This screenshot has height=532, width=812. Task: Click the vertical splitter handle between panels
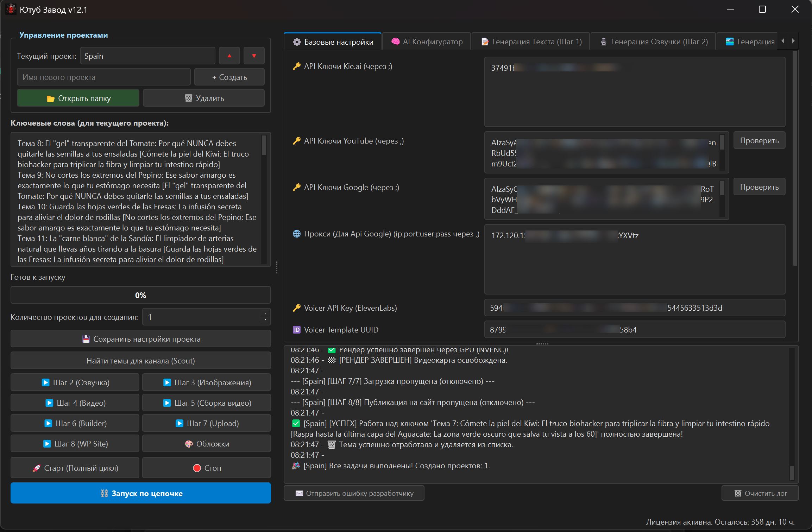(x=277, y=267)
